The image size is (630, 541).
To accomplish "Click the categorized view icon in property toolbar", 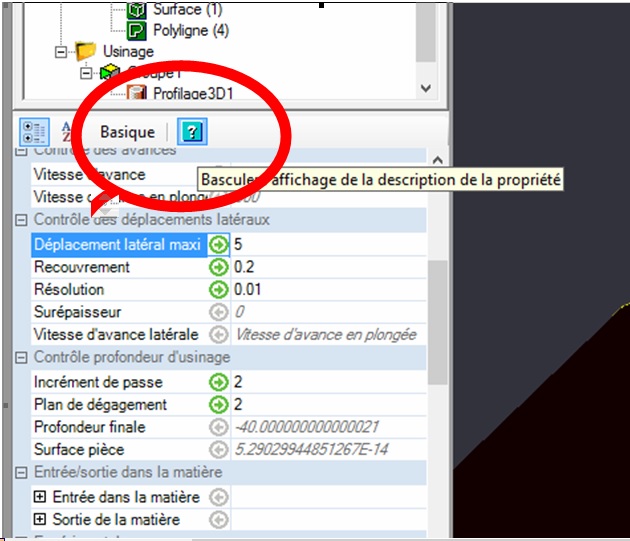I will coord(35,132).
